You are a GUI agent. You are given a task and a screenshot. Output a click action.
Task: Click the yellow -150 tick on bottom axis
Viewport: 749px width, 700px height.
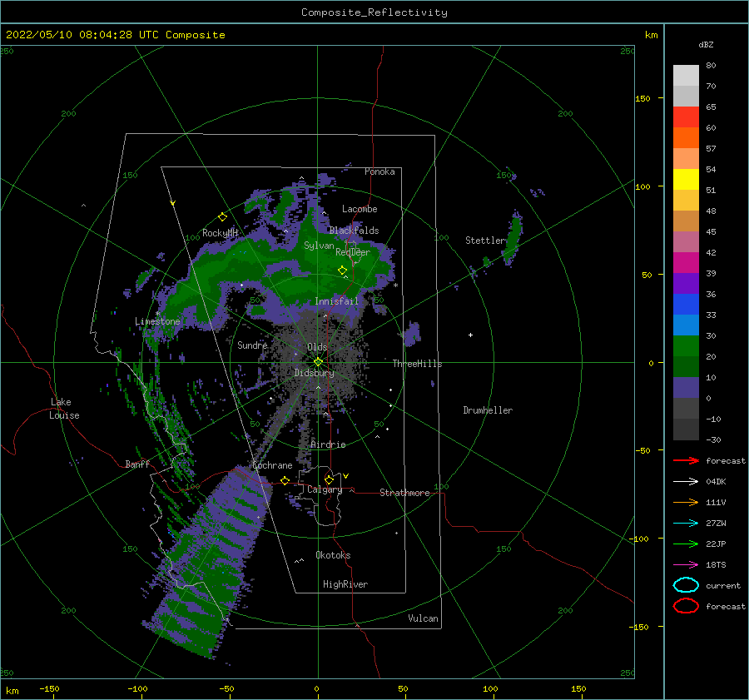[x=49, y=688]
